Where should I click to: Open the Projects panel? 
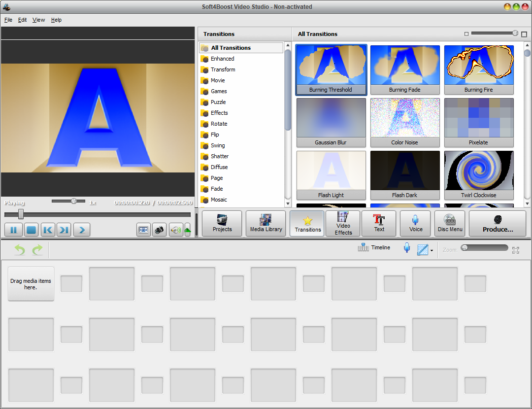pos(222,223)
